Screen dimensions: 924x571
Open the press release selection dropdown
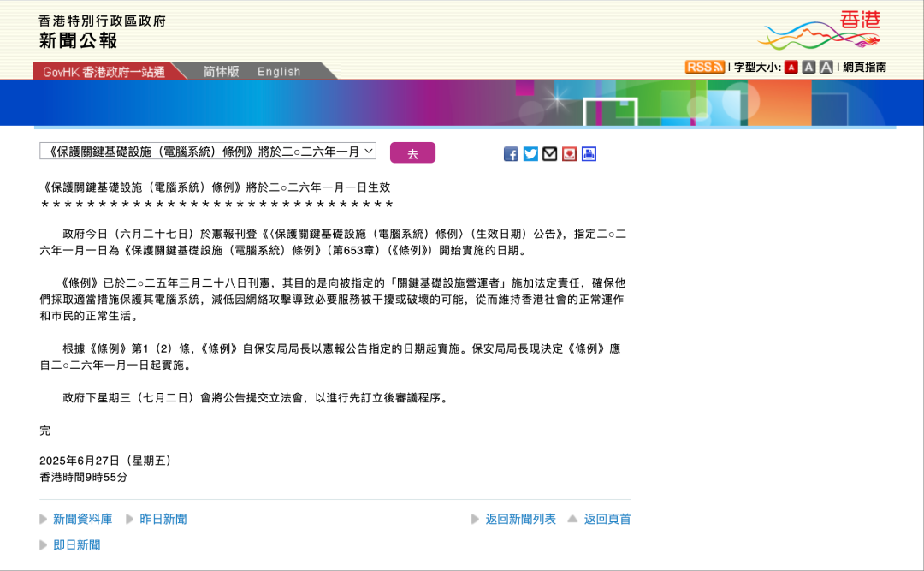208,152
